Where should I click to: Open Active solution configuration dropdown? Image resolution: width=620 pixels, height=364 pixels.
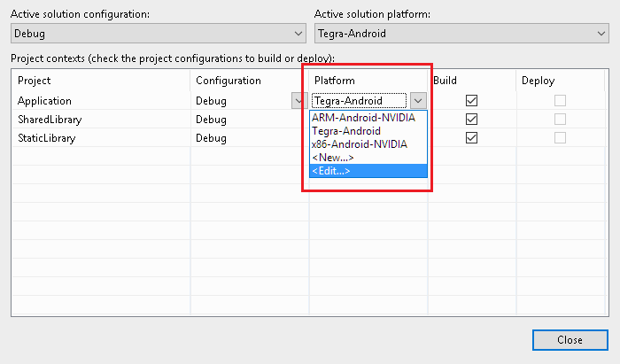click(x=159, y=33)
